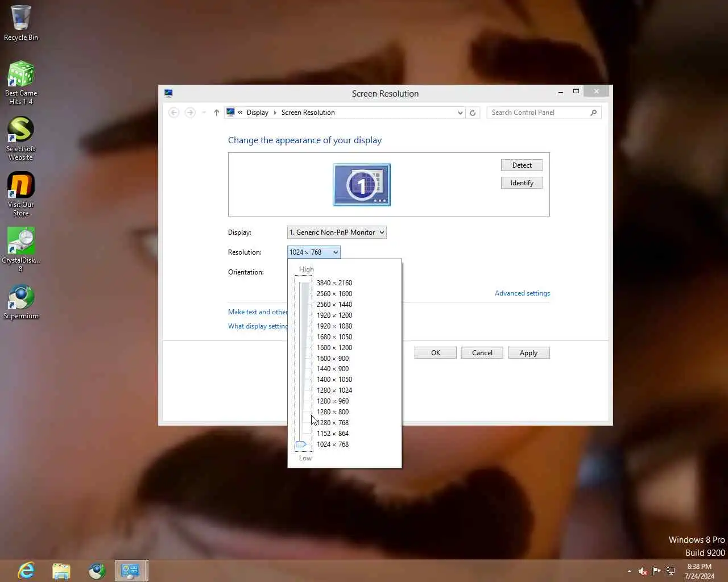
Task: Open the Visit Our Store shortcut
Action: (x=20, y=194)
